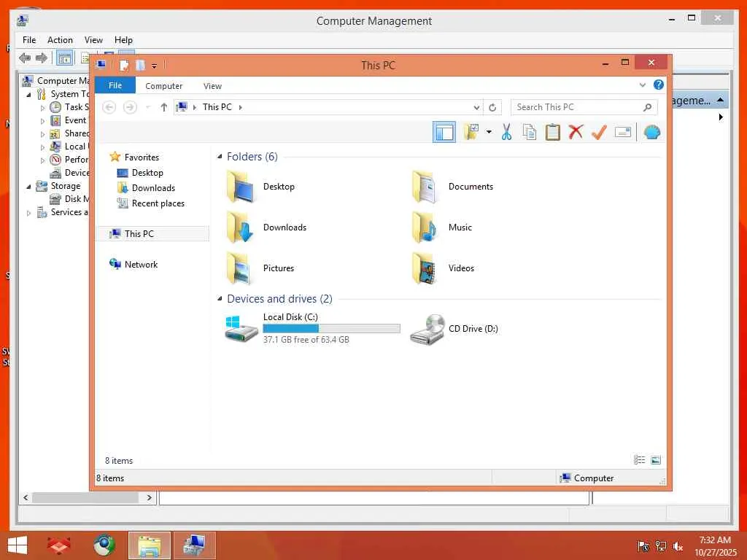Image resolution: width=747 pixels, height=560 pixels.
Task: Click the Local Disk (C:) usage bar
Action: click(332, 329)
